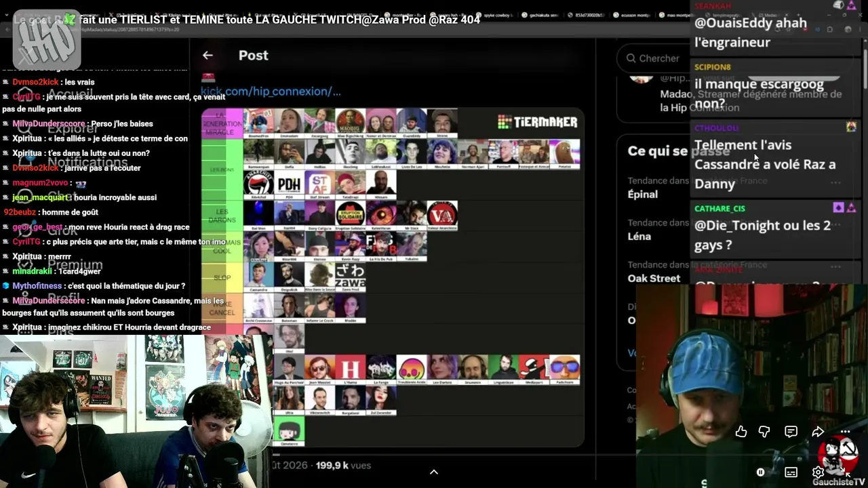Select the Mediapart red logo tile
The image size is (868, 488).
pyautogui.click(x=534, y=369)
